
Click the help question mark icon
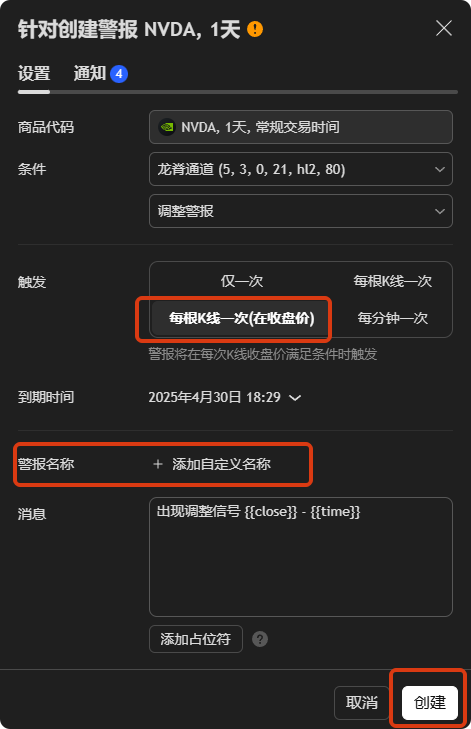pyautogui.click(x=260, y=639)
